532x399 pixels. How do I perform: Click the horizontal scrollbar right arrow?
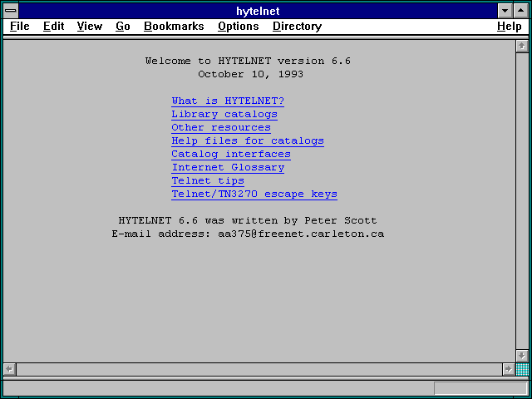tap(508, 369)
